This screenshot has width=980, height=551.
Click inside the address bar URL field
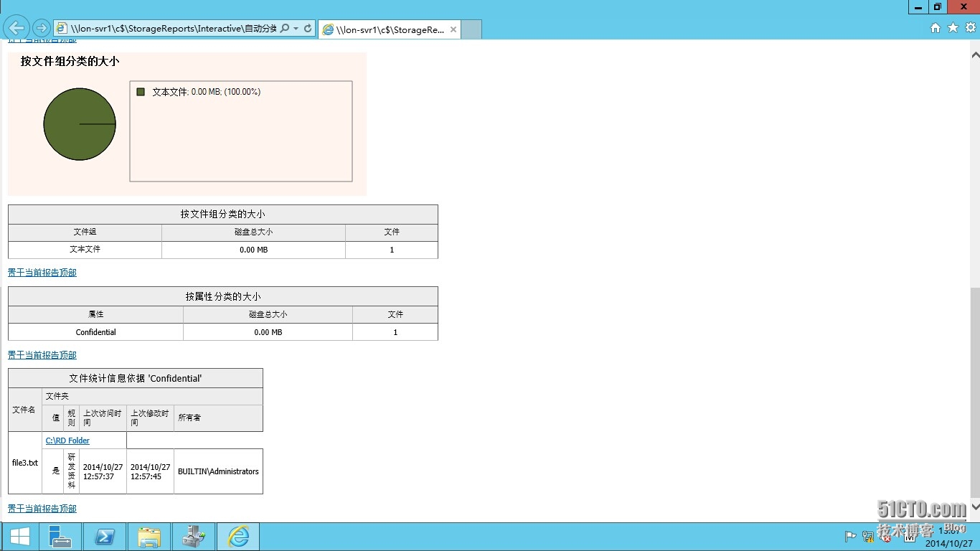point(174,29)
